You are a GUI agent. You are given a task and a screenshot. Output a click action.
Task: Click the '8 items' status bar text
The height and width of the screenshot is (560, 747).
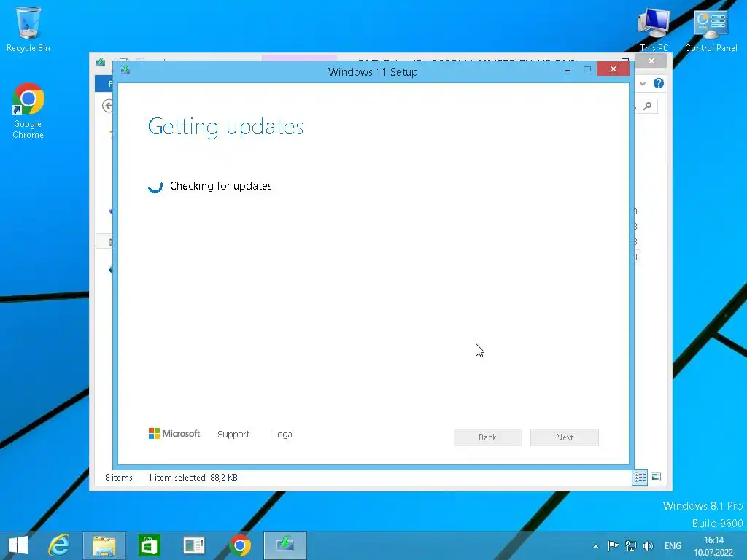119,478
